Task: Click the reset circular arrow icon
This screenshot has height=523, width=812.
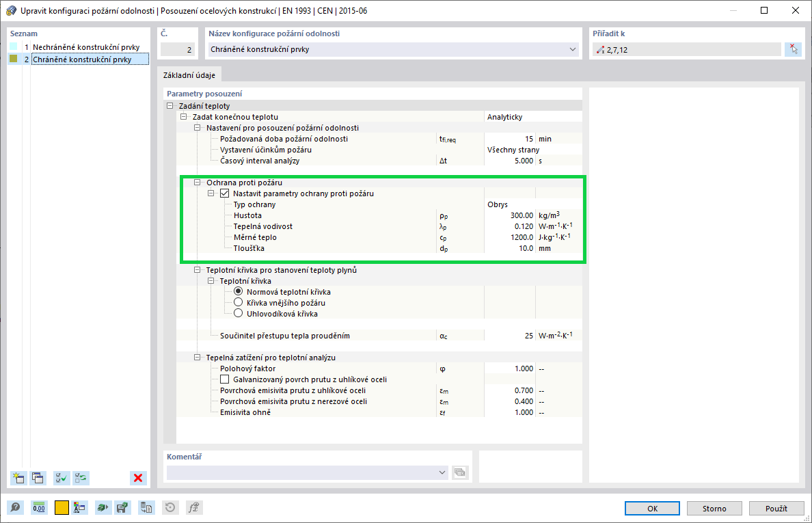Action: point(170,508)
